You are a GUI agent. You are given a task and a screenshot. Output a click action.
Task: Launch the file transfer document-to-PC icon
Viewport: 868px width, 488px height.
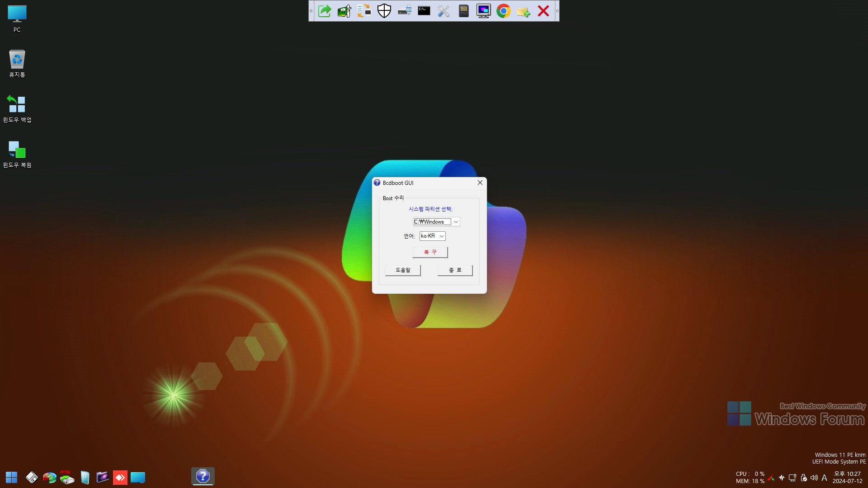(364, 11)
